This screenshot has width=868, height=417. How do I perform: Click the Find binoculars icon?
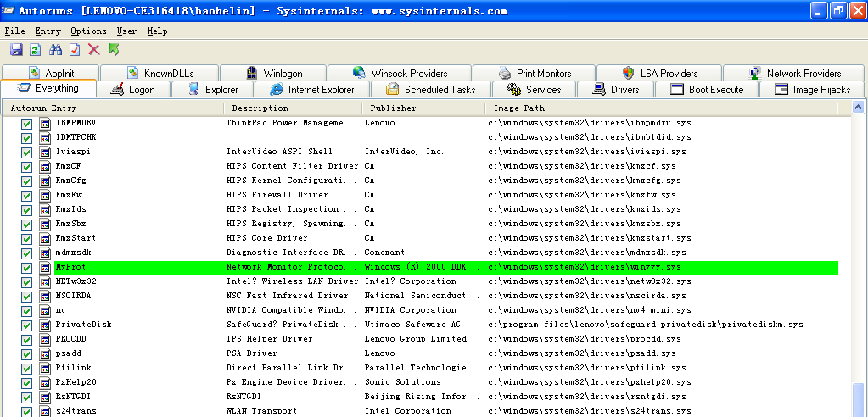pyautogui.click(x=55, y=50)
